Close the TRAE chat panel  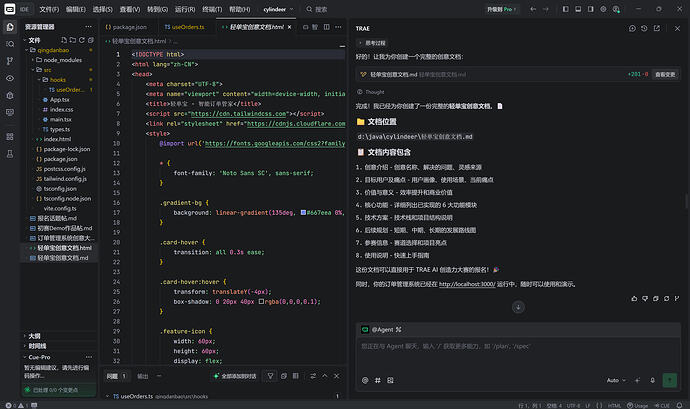pyautogui.click(x=677, y=28)
